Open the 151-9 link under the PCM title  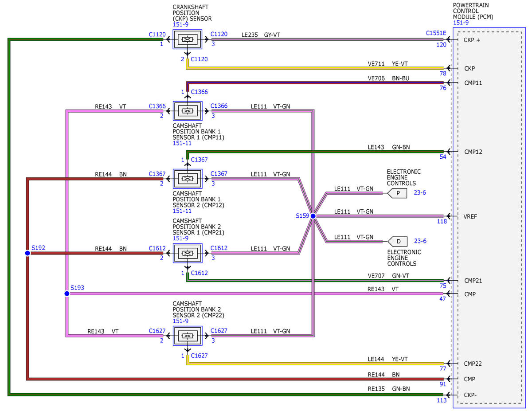(461, 23)
